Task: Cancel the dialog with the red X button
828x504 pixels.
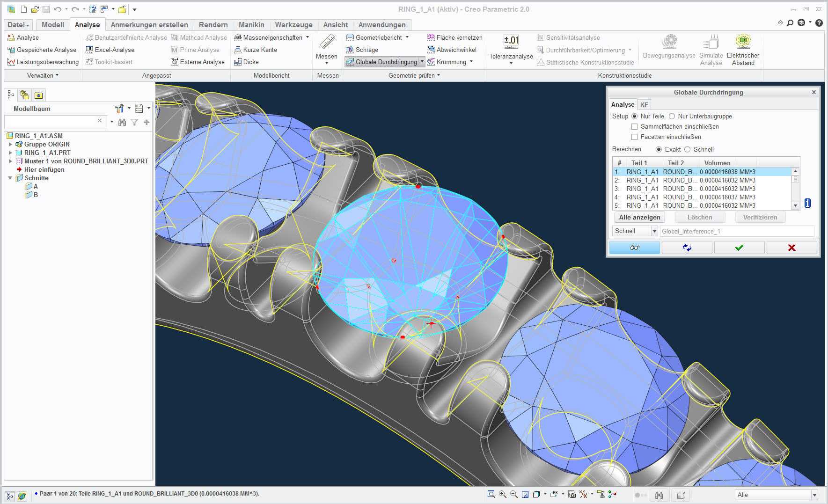Action: (x=791, y=248)
